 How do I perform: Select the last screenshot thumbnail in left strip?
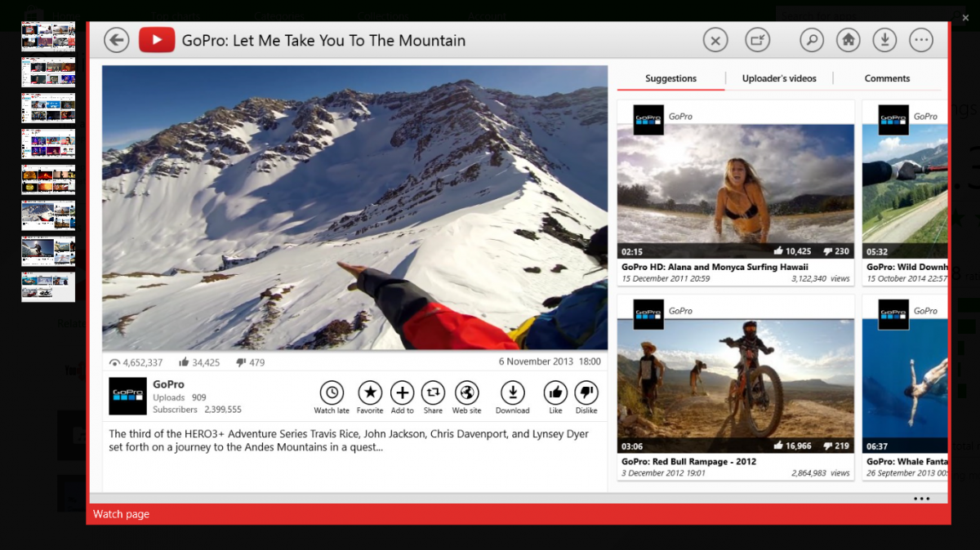48,287
